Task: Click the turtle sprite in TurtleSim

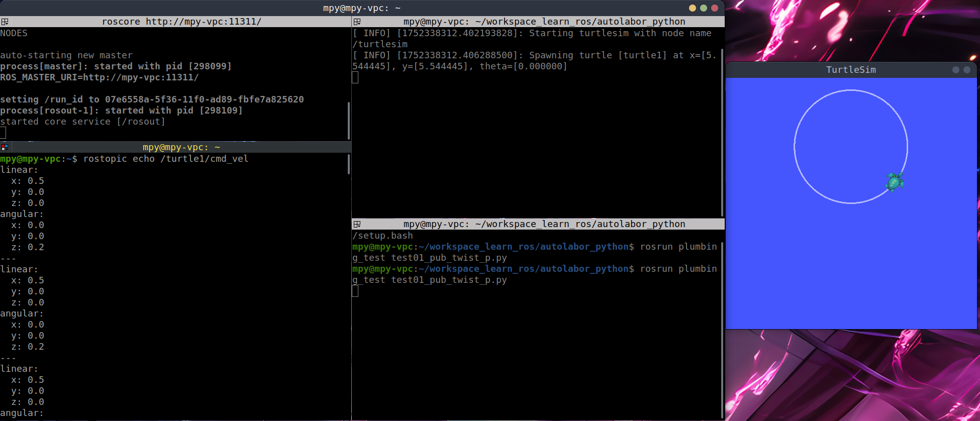Action: pos(894,182)
